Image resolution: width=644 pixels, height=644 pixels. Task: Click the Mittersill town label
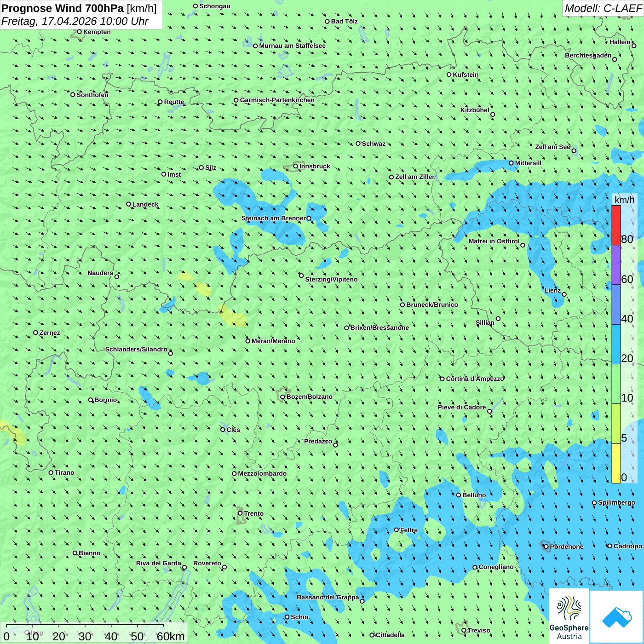(528, 163)
